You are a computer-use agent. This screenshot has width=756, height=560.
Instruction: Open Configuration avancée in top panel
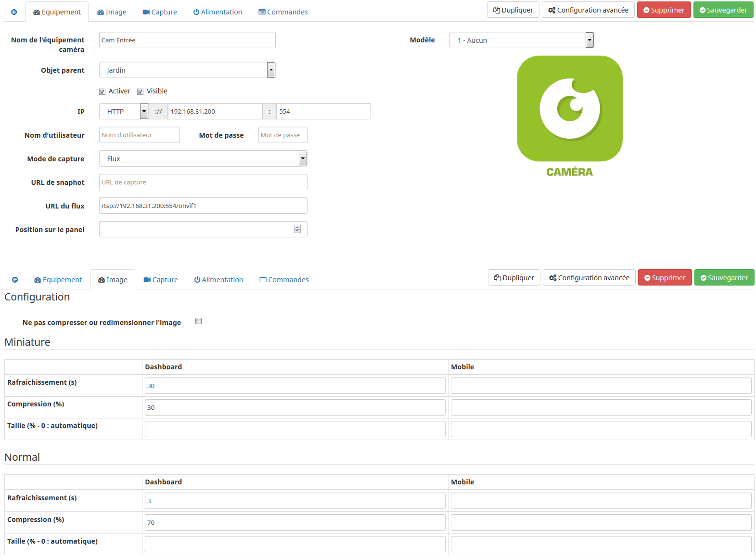[x=588, y=10]
